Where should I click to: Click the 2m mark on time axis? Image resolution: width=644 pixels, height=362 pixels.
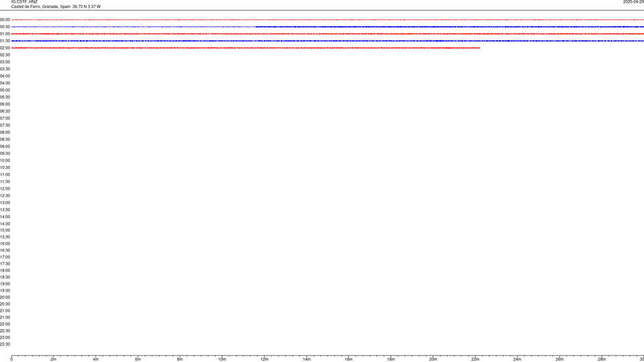54,359
